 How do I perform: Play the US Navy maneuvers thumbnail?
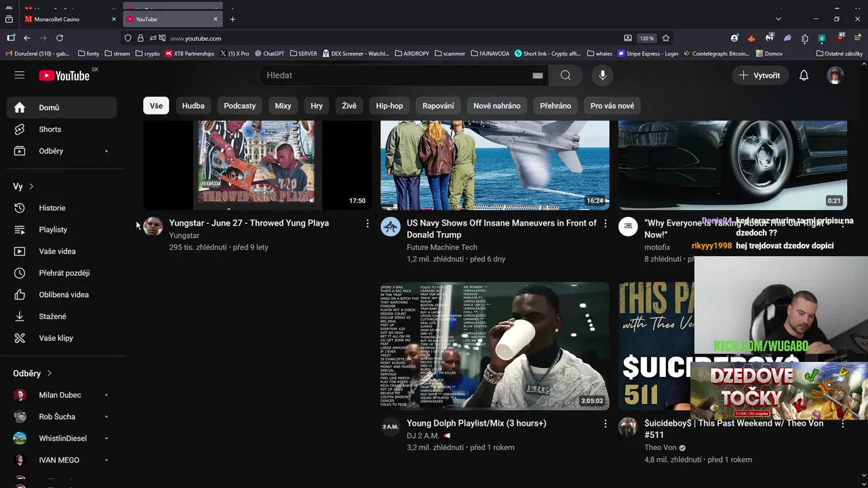click(x=495, y=165)
